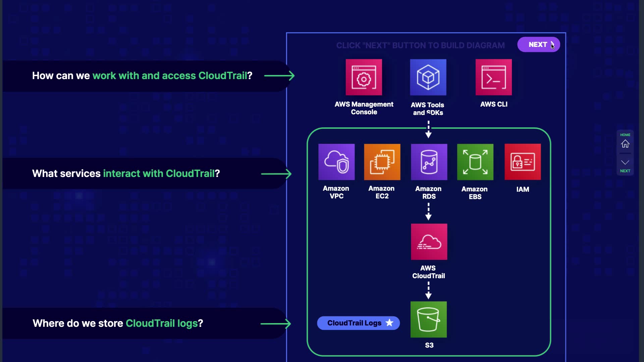Viewport: 644px width, 362px height.
Task: Click the Amazon EC2 icon
Action: point(382,162)
